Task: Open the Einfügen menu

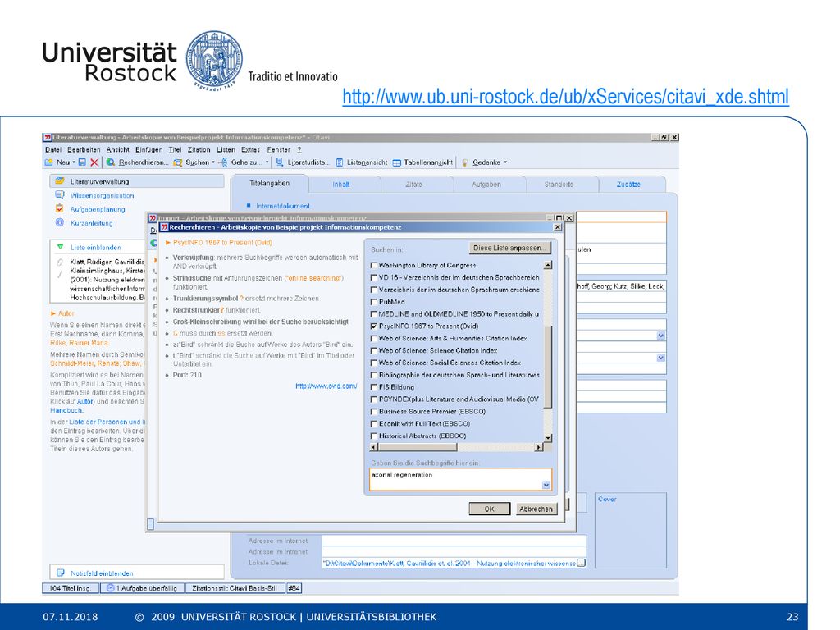Action: click(x=149, y=150)
